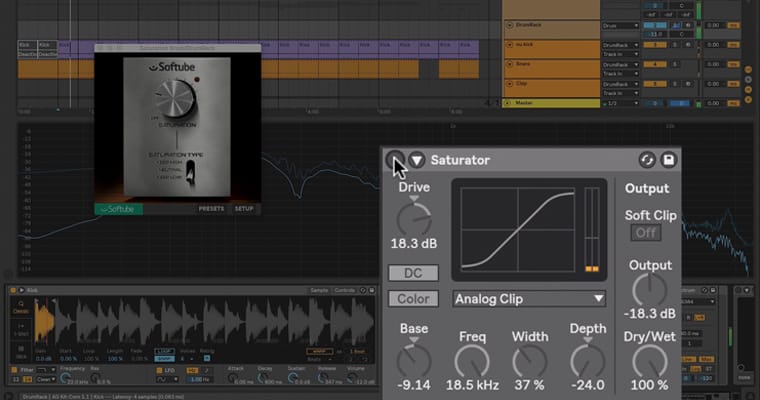Save the Saturator preset via disk icon

pyautogui.click(x=669, y=160)
